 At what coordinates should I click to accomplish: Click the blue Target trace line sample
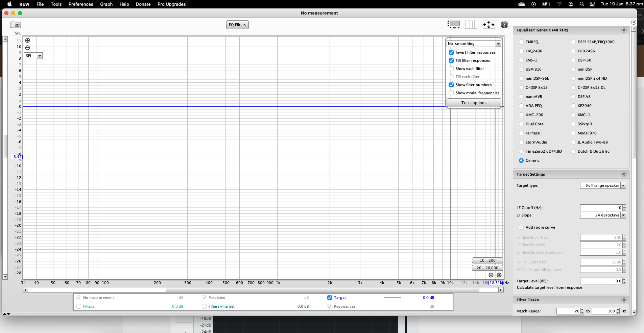point(392,298)
